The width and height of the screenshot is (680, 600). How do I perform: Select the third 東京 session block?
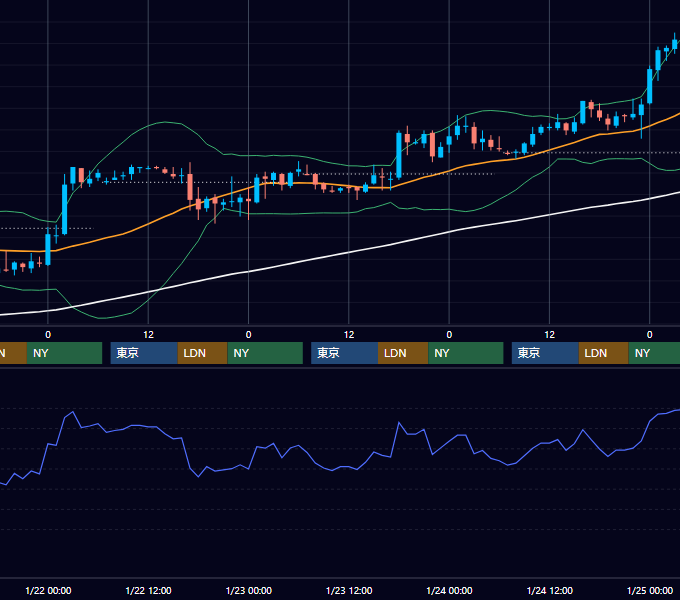click(x=545, y=353)
